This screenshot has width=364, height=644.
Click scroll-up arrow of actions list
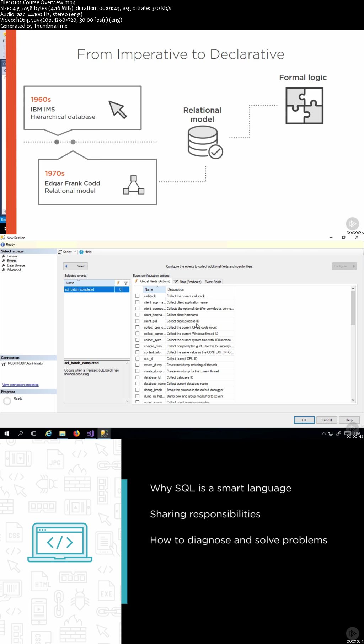(x=353, y=289)
